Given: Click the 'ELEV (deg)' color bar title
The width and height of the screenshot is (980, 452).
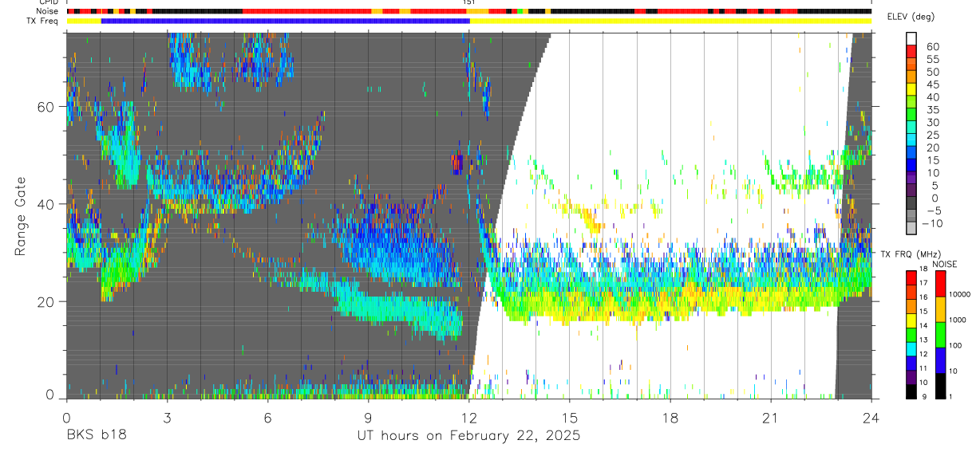Looking at the screenshot, I should (909, 17).
